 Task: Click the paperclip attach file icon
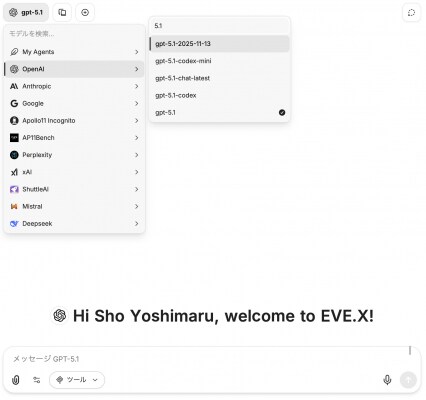click(x=15, y=380)
